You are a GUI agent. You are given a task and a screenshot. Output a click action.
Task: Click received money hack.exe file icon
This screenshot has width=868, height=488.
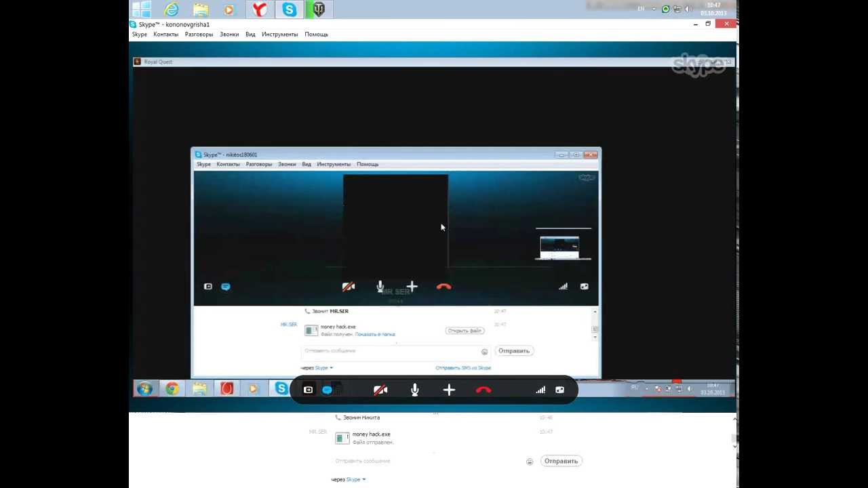pos(311,330)
